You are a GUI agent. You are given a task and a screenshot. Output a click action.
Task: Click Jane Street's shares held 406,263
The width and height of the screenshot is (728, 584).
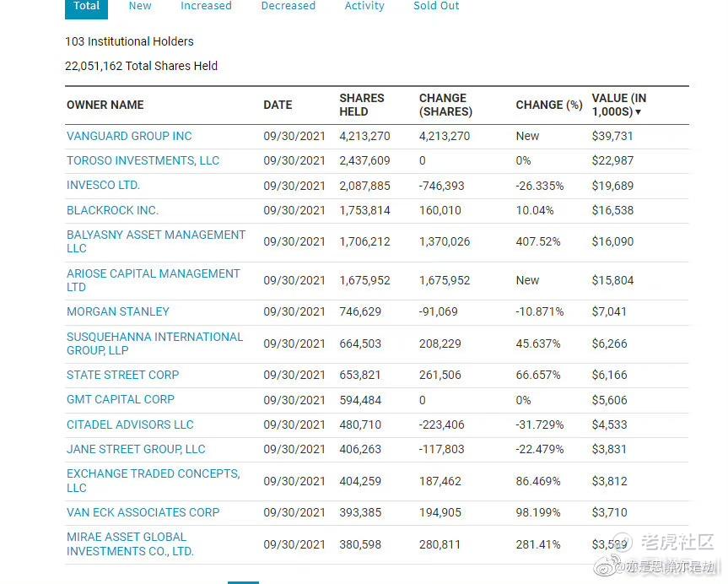(360, 449)
